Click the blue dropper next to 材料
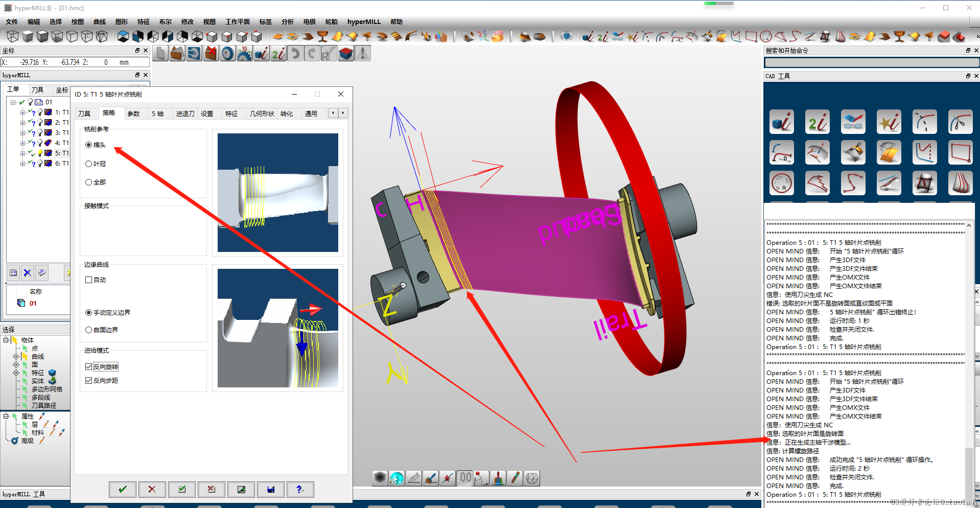Screen dimensions: 980x508 click(62, 432)
